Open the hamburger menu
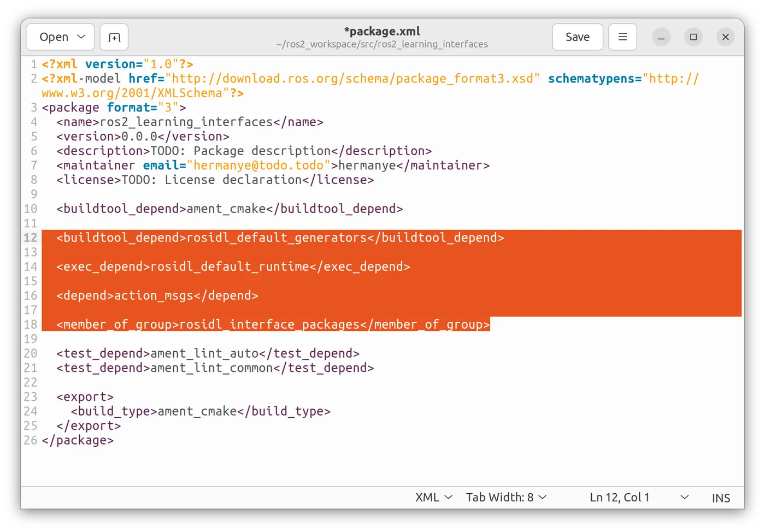 tap(622, 37)
